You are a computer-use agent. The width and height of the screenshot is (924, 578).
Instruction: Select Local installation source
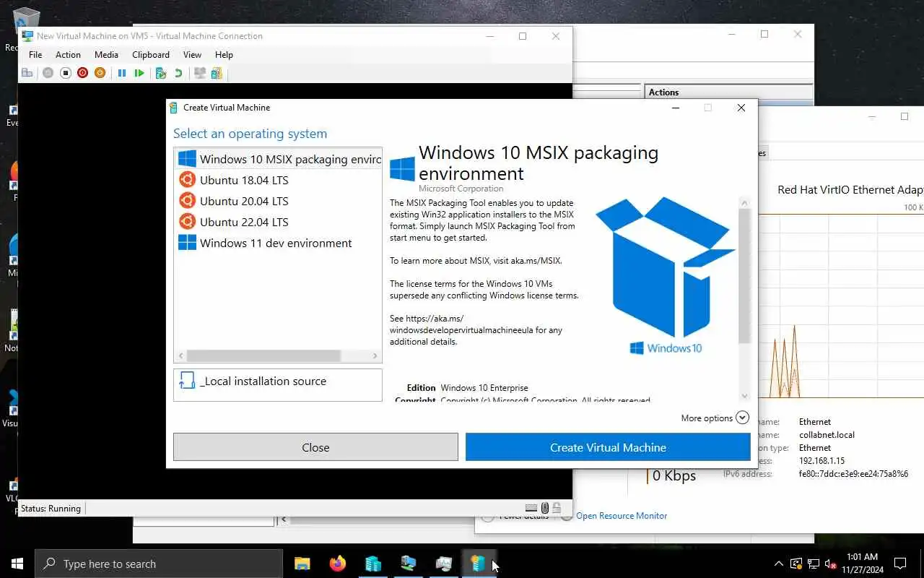click(x=278, y=384)
